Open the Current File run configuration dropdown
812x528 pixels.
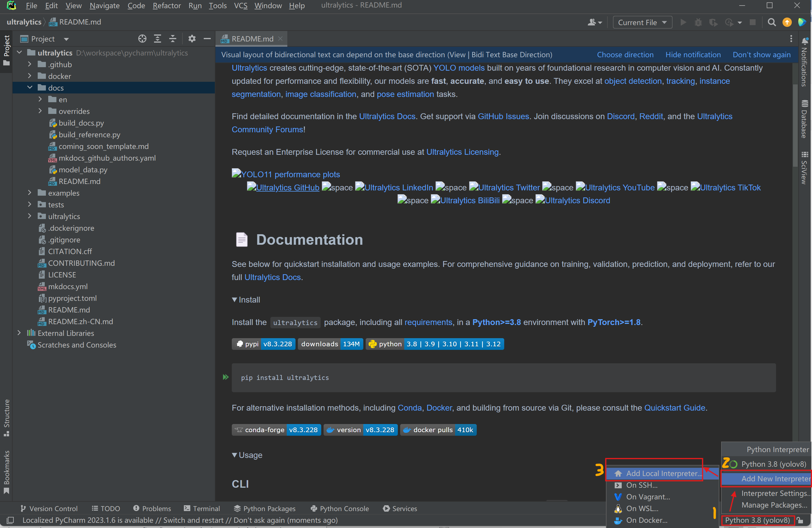tap(642, 22)
